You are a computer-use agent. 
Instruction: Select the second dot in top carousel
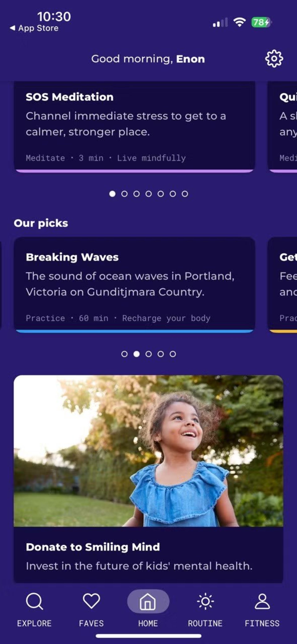pyautogui.click(x=124, y=194)
